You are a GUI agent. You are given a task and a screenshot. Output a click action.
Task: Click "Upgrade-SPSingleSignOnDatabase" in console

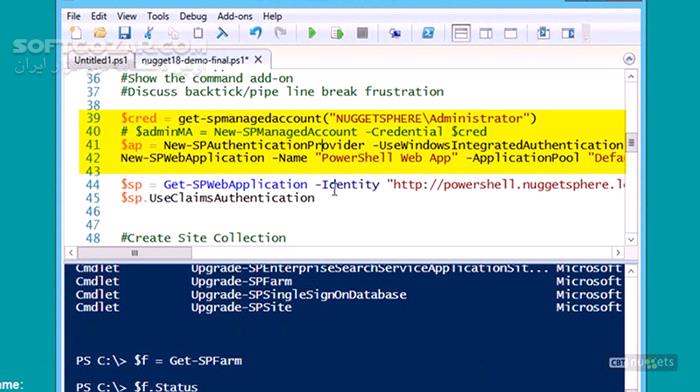click(x=299, y=295)
